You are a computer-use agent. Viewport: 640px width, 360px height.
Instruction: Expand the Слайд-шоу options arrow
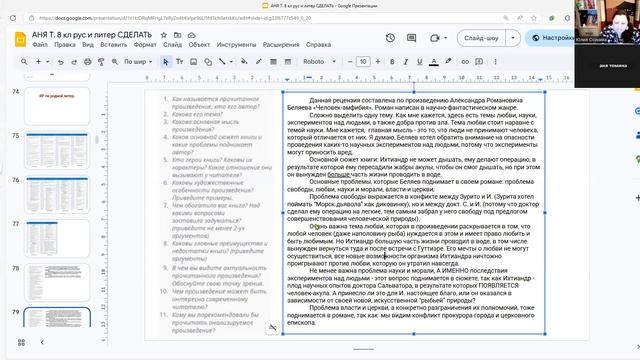(513, 38)
